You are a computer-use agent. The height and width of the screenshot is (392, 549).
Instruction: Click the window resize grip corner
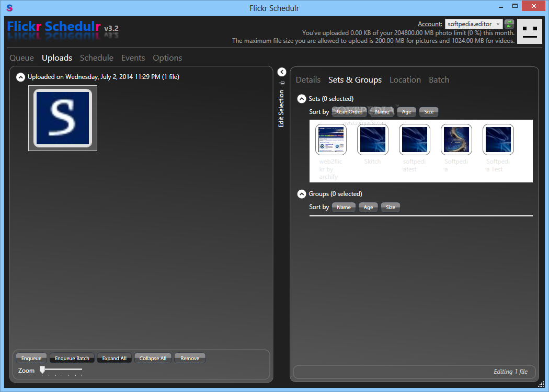click(x=541, y=384)
